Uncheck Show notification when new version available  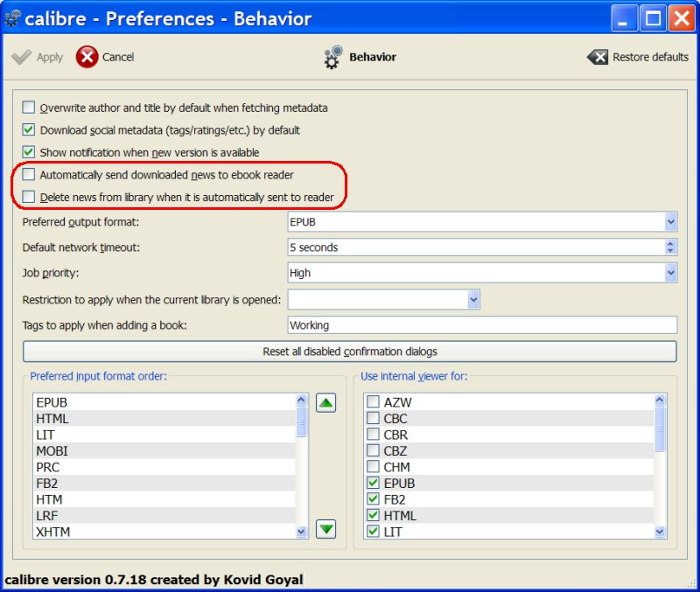coord(29,151)
